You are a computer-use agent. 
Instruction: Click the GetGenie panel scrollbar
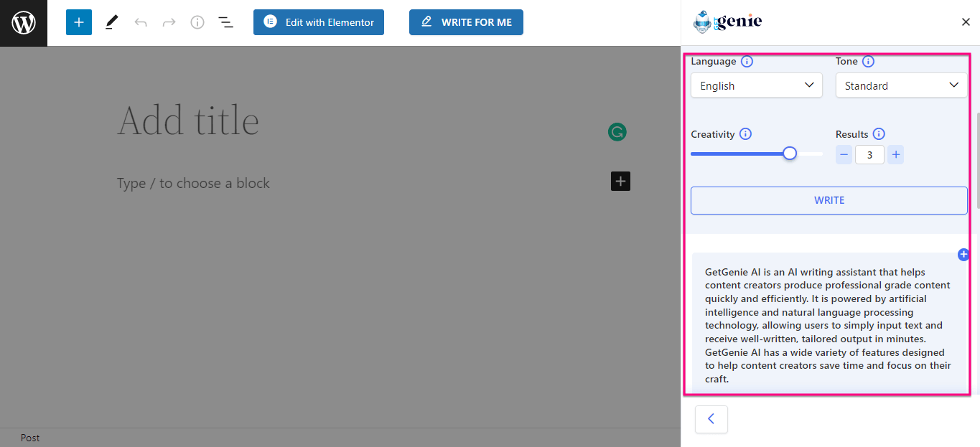976,160
